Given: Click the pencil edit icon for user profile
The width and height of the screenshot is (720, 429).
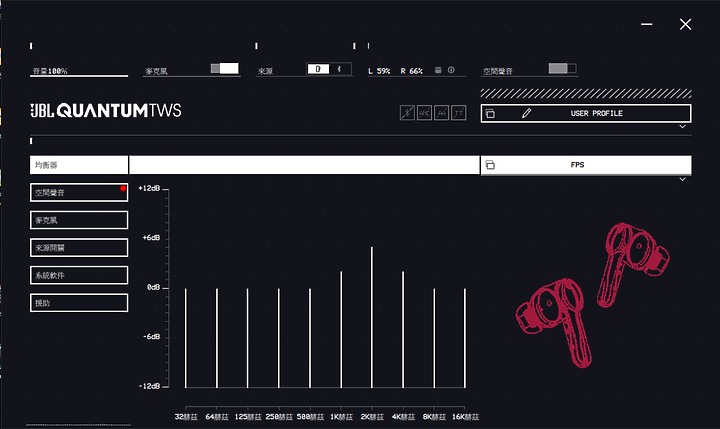Looking at the screenshot, I should pyautogui.click(x=526, y=113).
